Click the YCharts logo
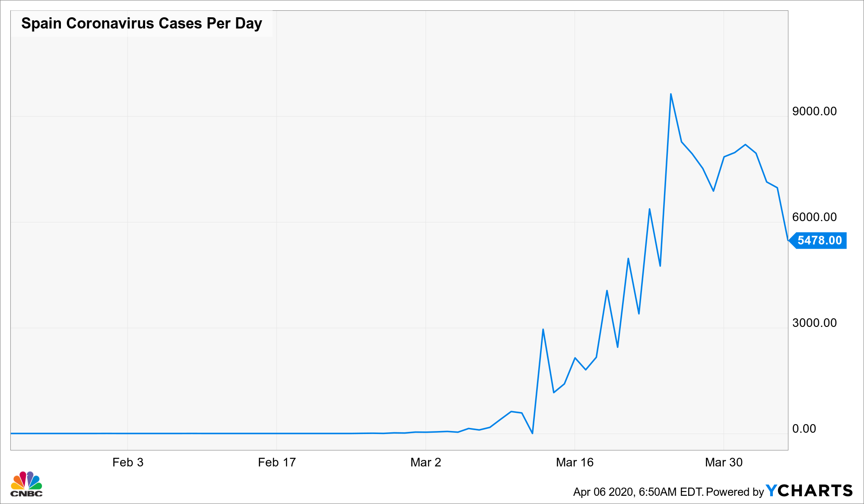Image resolution: width=864 pixels, height=504 pixels. coord(809,491)
